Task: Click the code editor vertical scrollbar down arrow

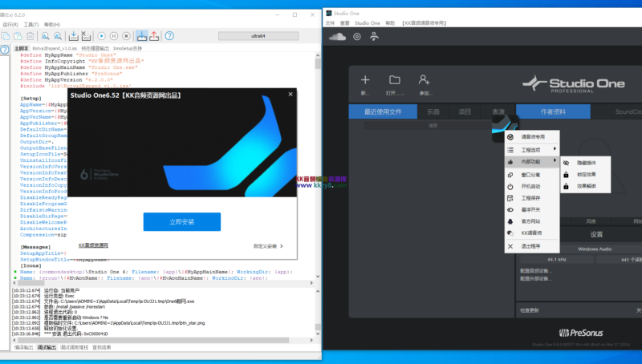Action: 318,277
